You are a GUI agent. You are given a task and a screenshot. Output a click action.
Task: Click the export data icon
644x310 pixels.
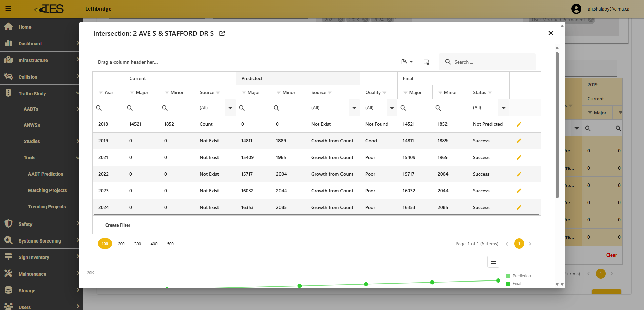click(x=404, y=62)
